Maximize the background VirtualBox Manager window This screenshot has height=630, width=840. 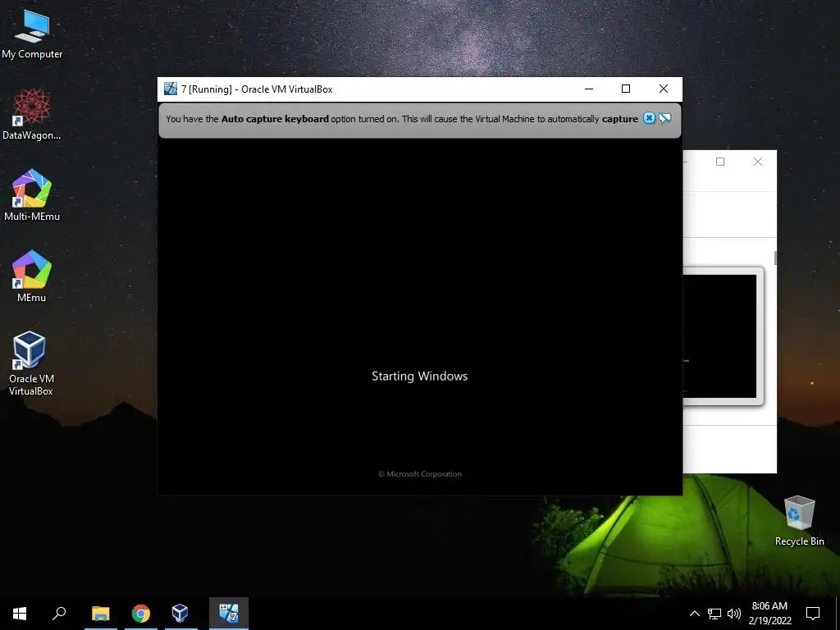coord(720,162)
